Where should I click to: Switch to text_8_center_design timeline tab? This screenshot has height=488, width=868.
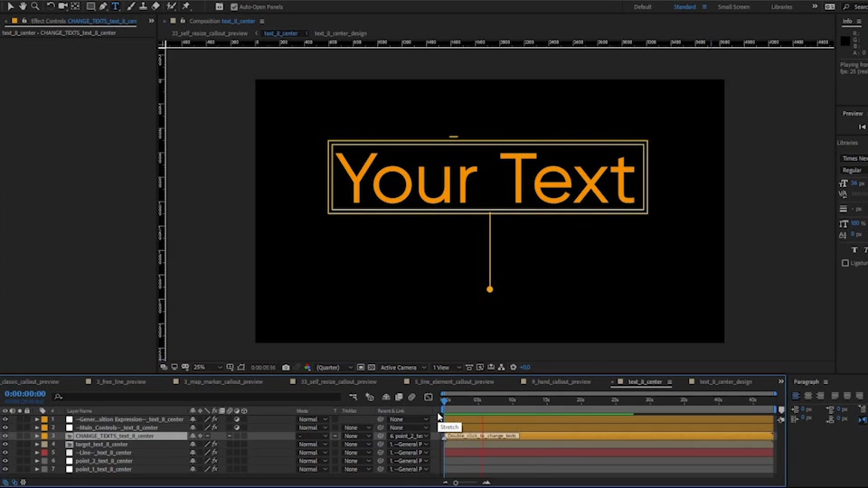726,381
